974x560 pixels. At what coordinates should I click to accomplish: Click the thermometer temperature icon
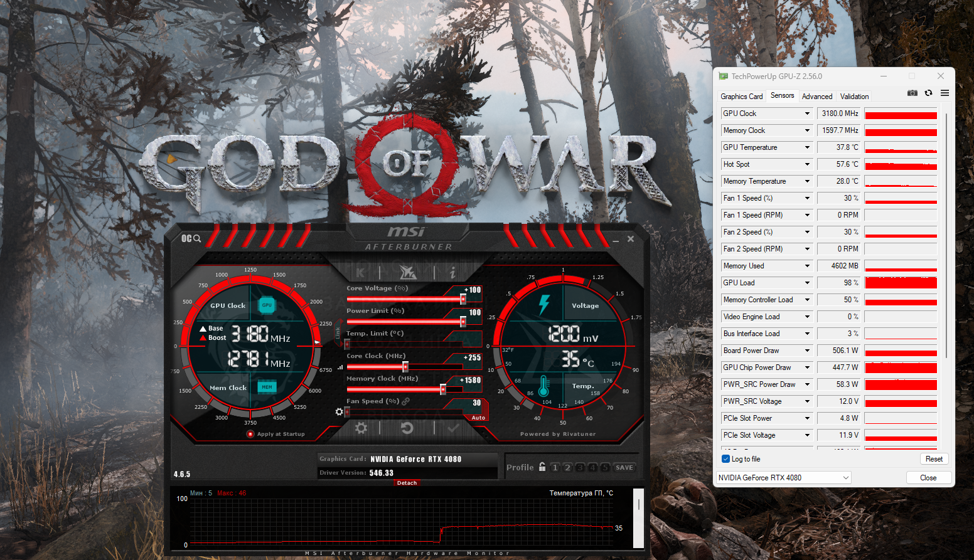(x=543, y=386)
